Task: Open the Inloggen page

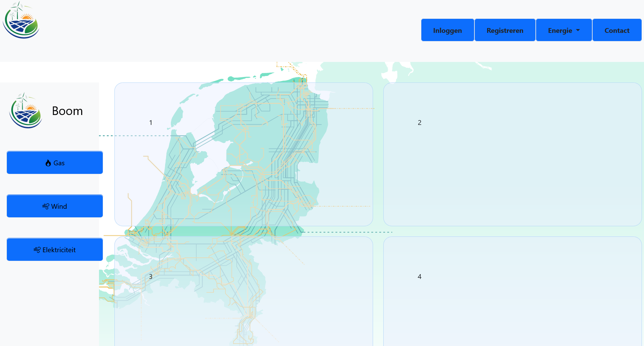Action: [447, 30]
